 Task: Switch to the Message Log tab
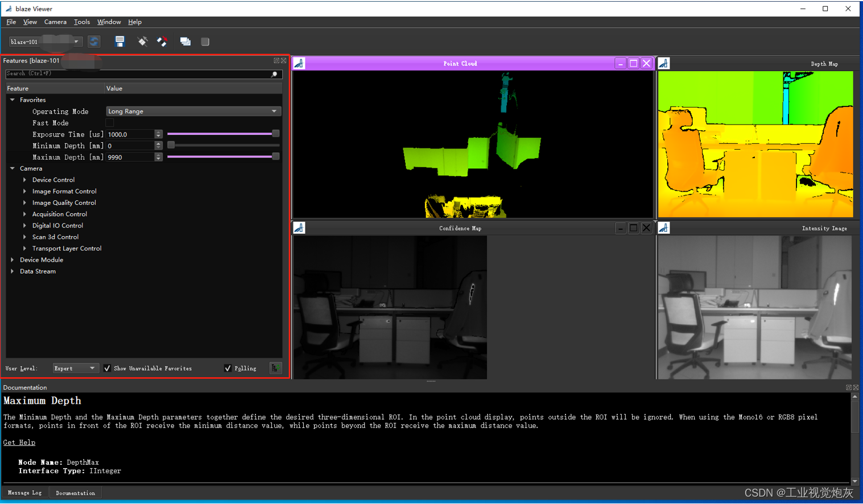point(24,492)
